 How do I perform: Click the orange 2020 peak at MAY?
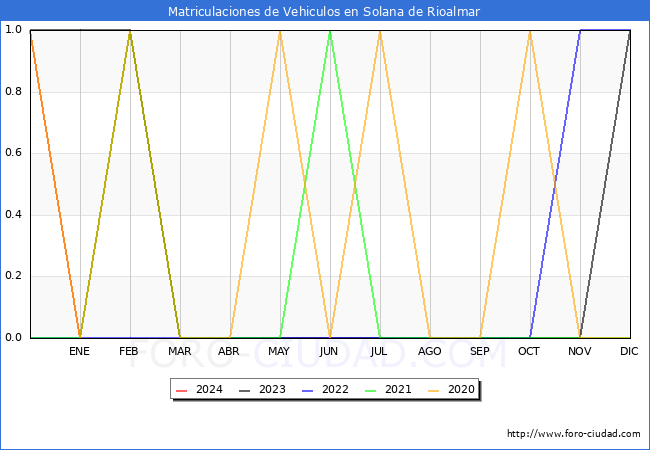coord(280,31)
